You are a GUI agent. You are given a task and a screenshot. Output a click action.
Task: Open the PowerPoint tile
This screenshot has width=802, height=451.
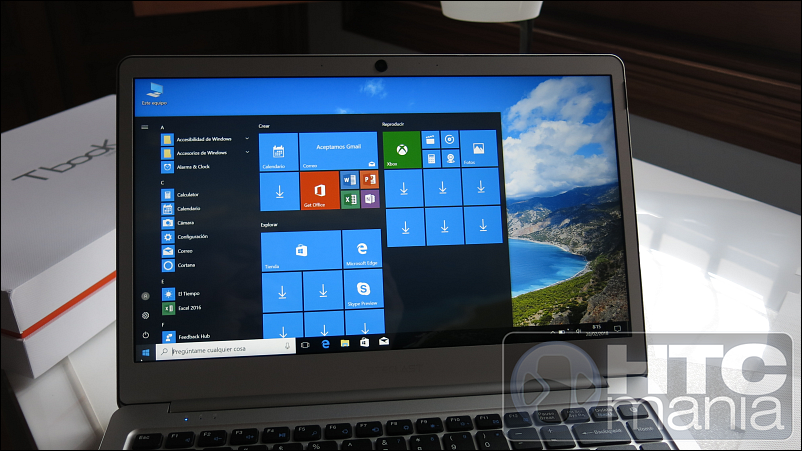coord(369,179)
